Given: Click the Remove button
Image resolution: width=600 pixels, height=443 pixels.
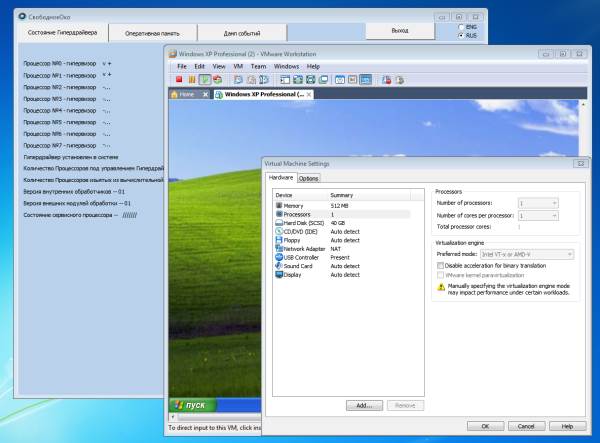Looking at the screenshot, I should [405, 406].
